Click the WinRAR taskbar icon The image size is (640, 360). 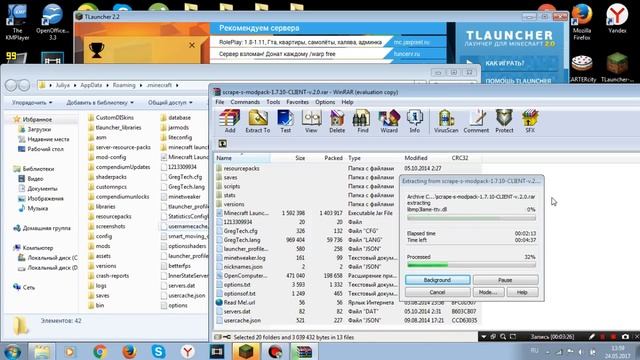click(304, 351)
